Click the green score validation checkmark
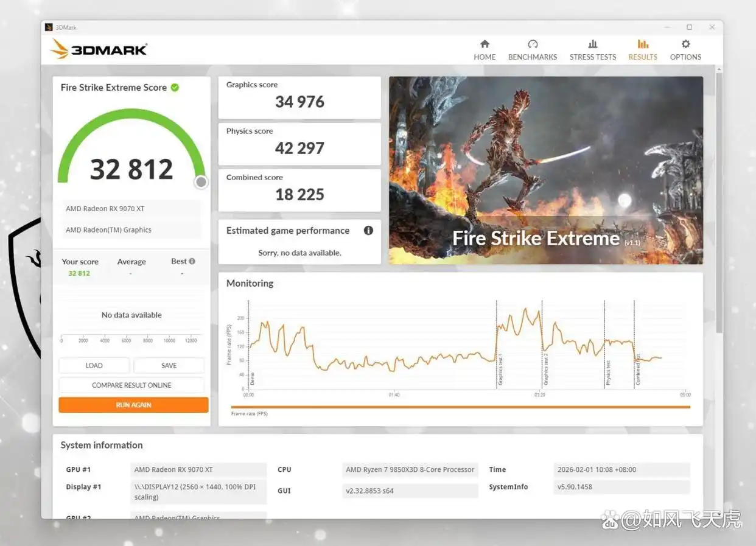Image resolution: width=756 pixels, height=546 pixels. pos(175,88)
